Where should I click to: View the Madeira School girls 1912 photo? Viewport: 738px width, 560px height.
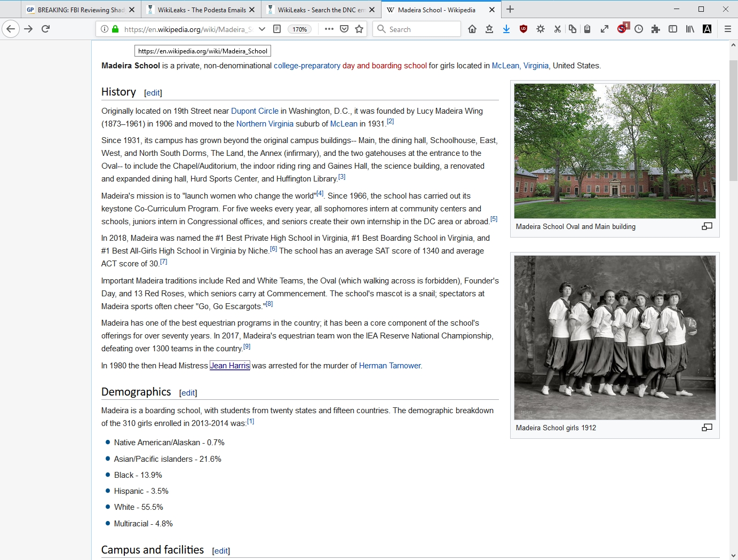coord(615,337)
